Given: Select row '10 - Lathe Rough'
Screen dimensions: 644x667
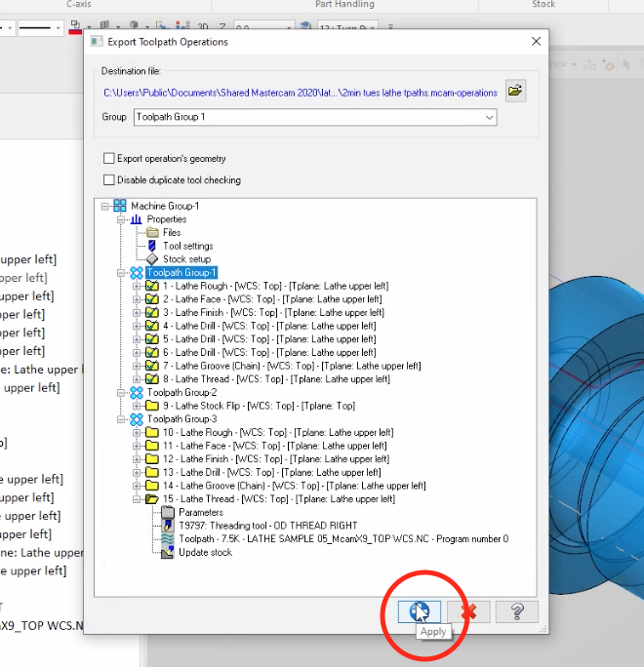Looking at the screenshot, I should click(278, 433).
